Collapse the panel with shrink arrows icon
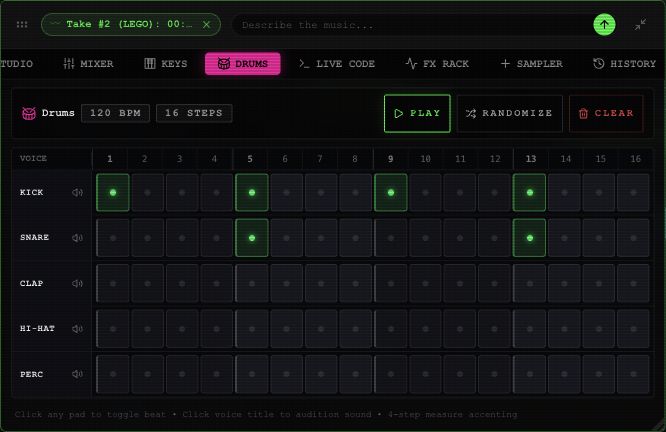 coord(640,25)
